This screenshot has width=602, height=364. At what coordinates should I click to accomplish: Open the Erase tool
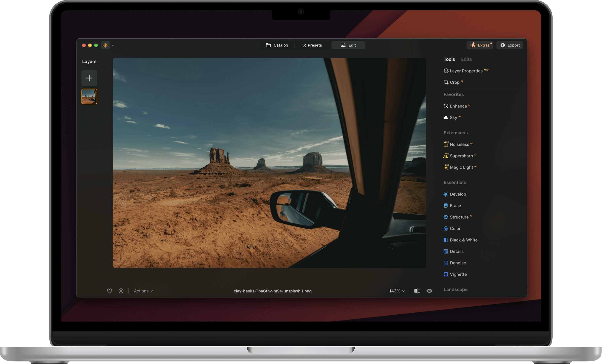455,206
